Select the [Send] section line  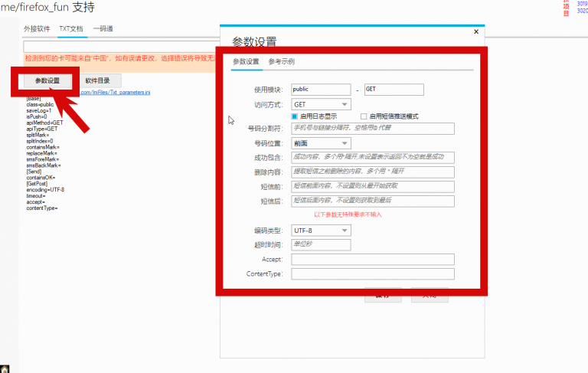[x=34, y=172]
